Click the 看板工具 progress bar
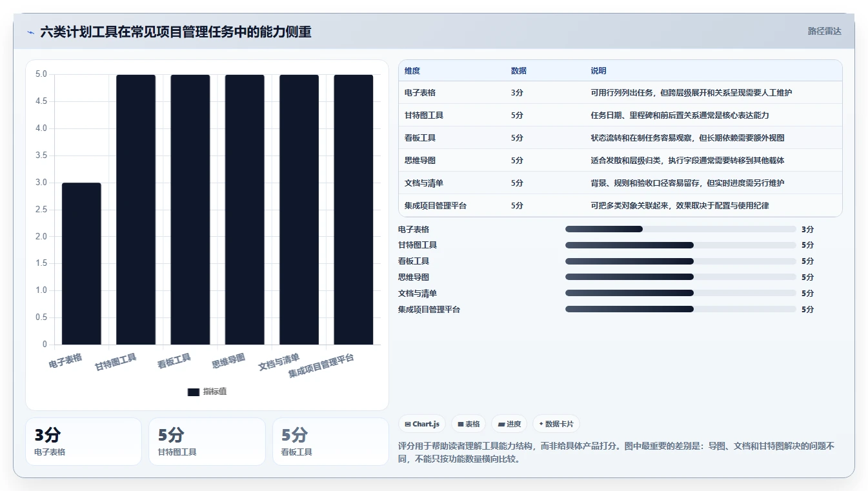 pyautogui.click(x=680, y=261)
